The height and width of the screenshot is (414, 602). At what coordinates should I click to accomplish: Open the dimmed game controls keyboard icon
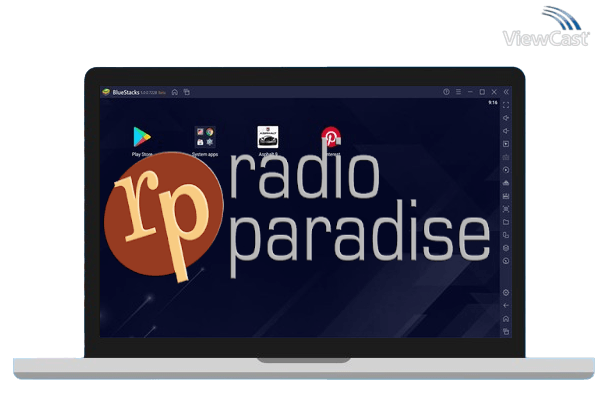point(506,157)
